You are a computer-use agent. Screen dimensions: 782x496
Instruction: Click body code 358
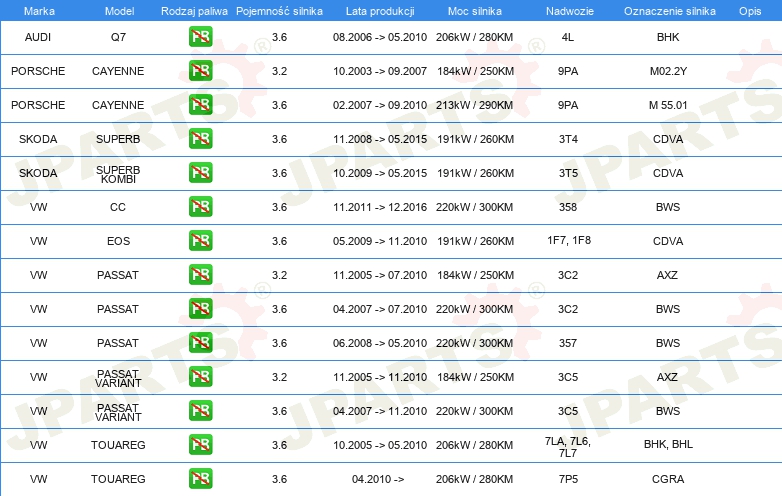tap(568, 207)
